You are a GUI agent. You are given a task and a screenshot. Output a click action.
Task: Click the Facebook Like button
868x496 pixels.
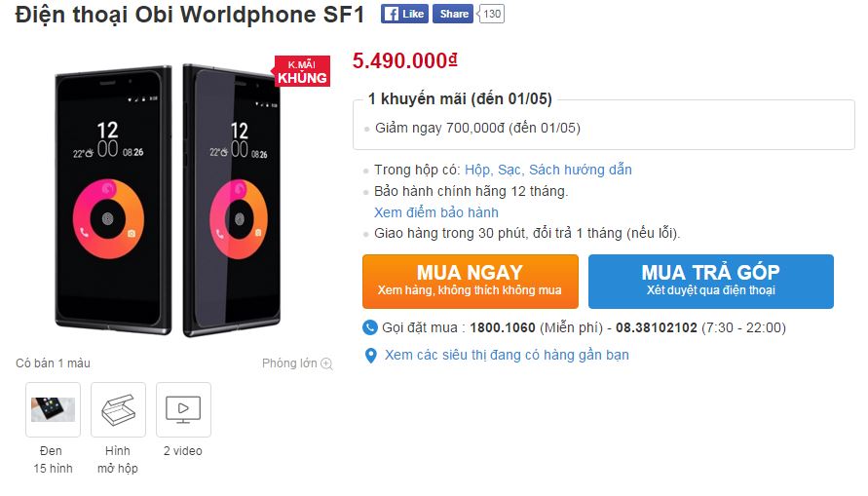[404, 14]
